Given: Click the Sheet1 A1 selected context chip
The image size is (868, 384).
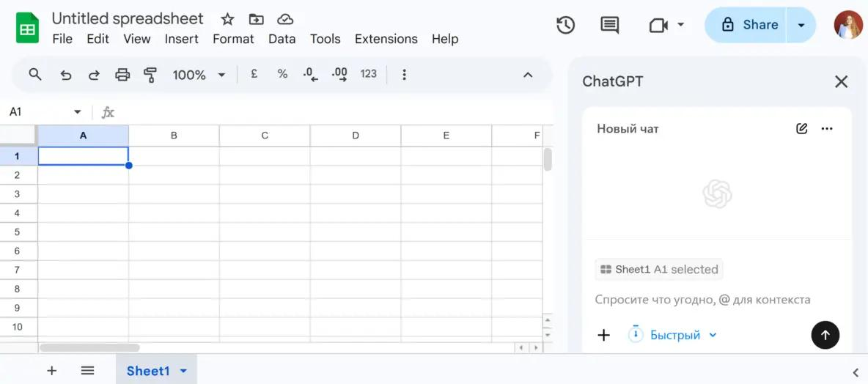Looking at the screenshot, I should coord(659,270).
